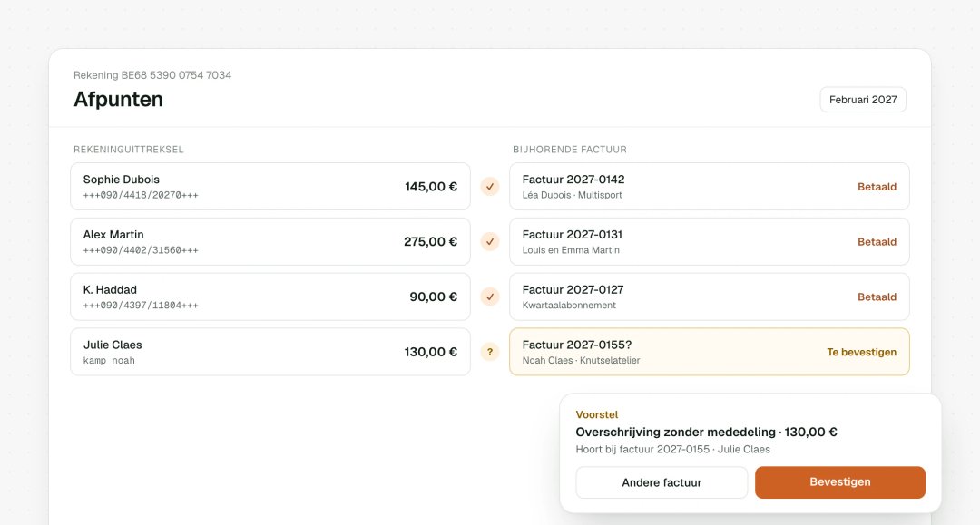Click reference +++090/4402/31560+++

coord(141,250)
